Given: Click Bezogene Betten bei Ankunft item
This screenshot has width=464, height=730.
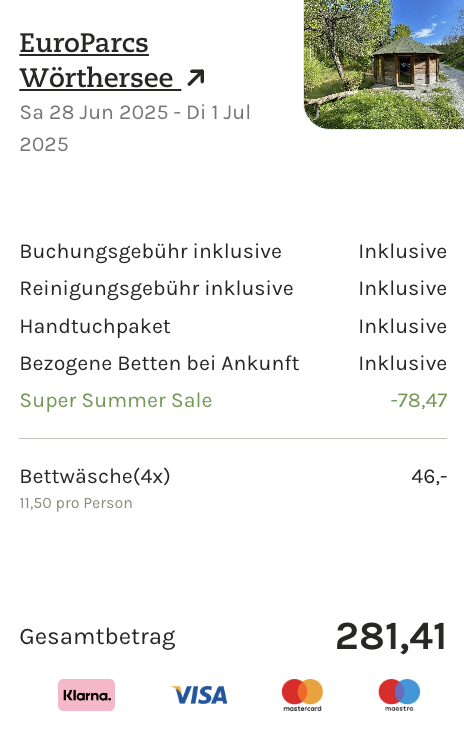Looking at the screenshot, I should (x=159, y=364).
